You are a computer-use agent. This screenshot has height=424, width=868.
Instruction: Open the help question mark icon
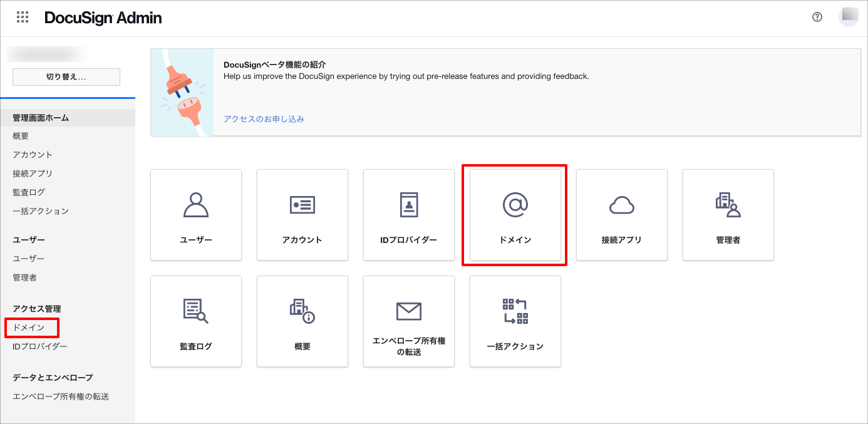tap(817, 17)
